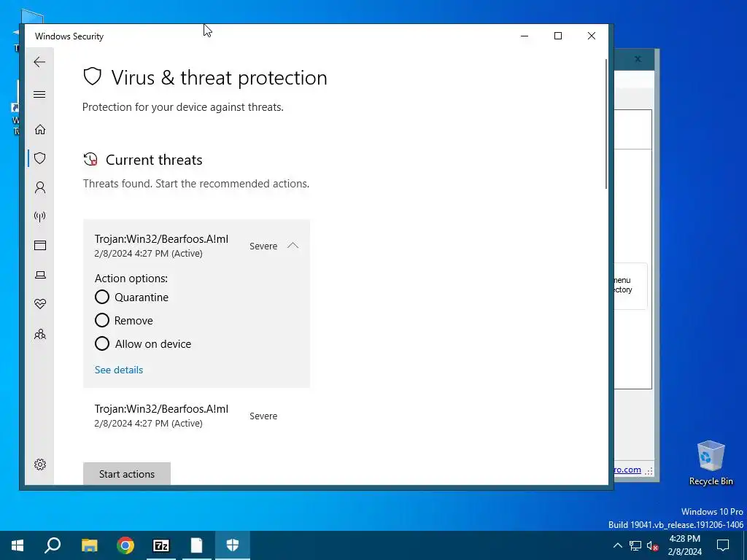Select the Recycle Bin desktop icon

pyautogui.click(x=711, y=463)
